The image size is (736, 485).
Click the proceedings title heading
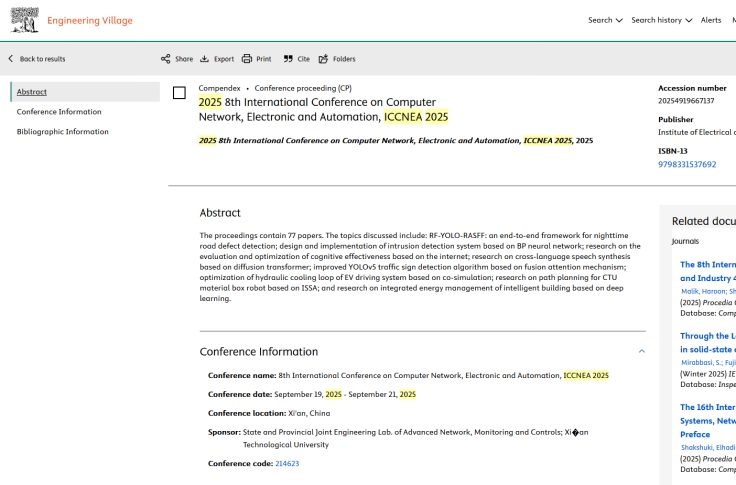click(x=323, y=109)
